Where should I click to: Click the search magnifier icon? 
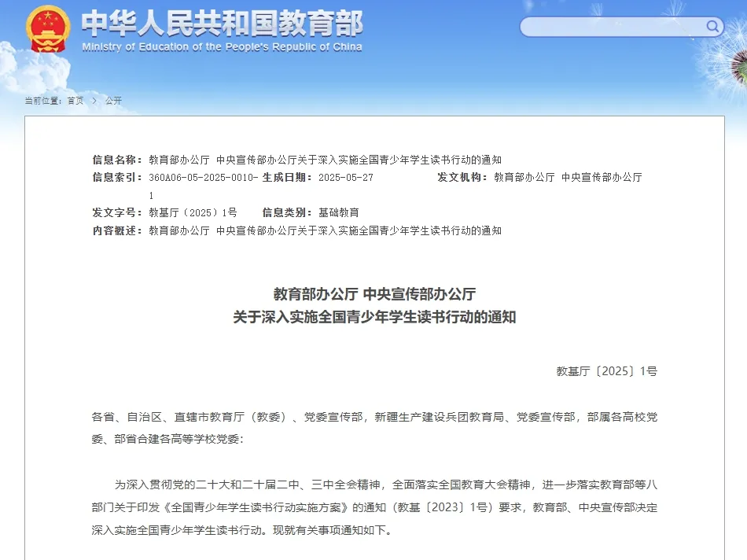tap(712, 26)
